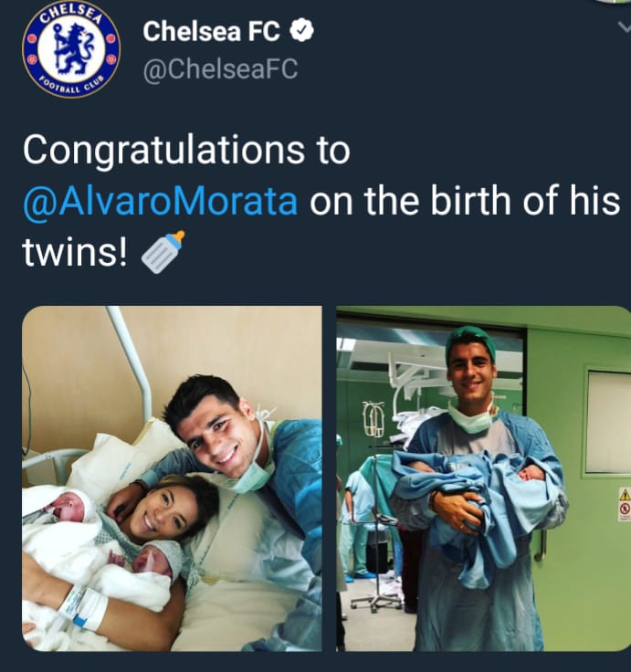631x672 pixels.
Task: Click the warning signs on the green wall
Action: pyautogui.click(x=624, y=504)
